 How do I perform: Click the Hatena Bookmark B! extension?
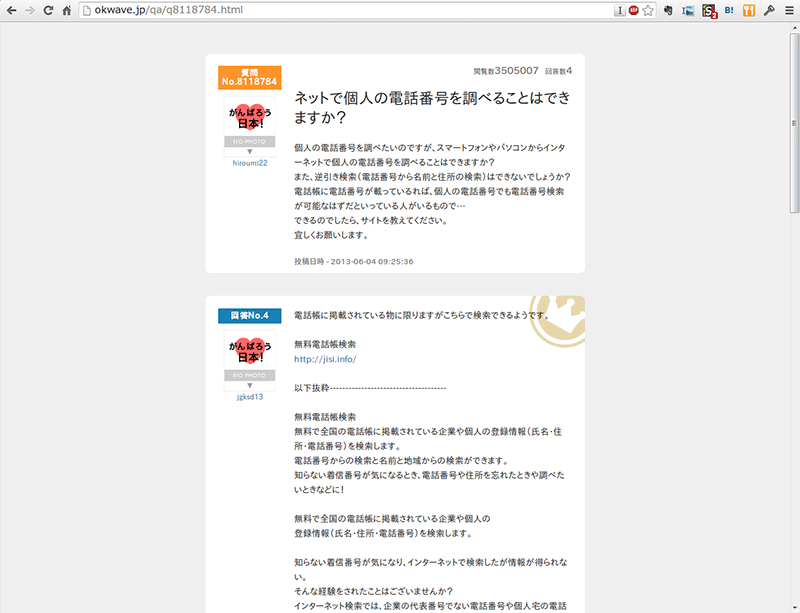729,10
